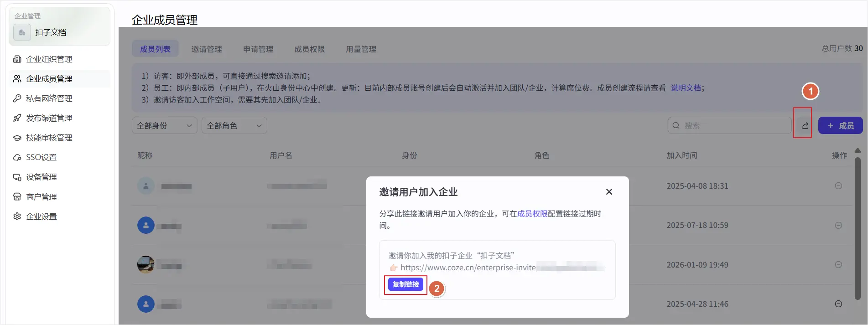Screen dimensions: 868x325
Task: Switch to the 申请管理 tab
Action: coord(258,49)
